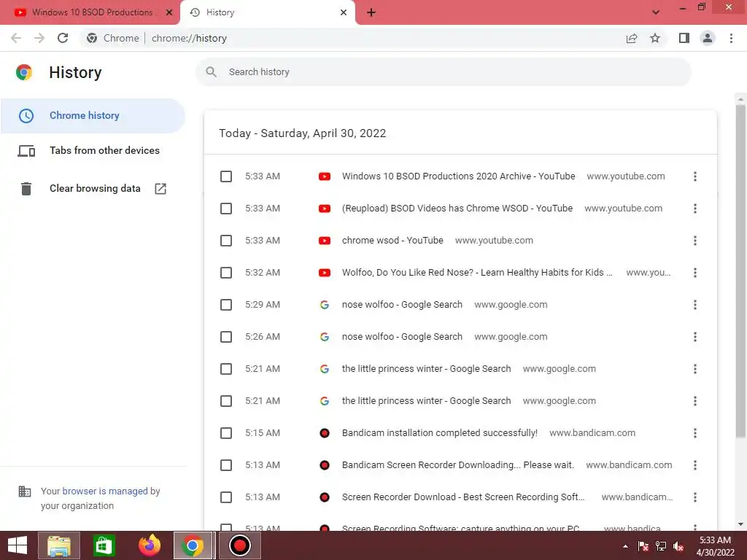This screenshot has height=560, width=747.
Task: Open actions menu for chrome wsod entry
Action: (x=695, y=241)
